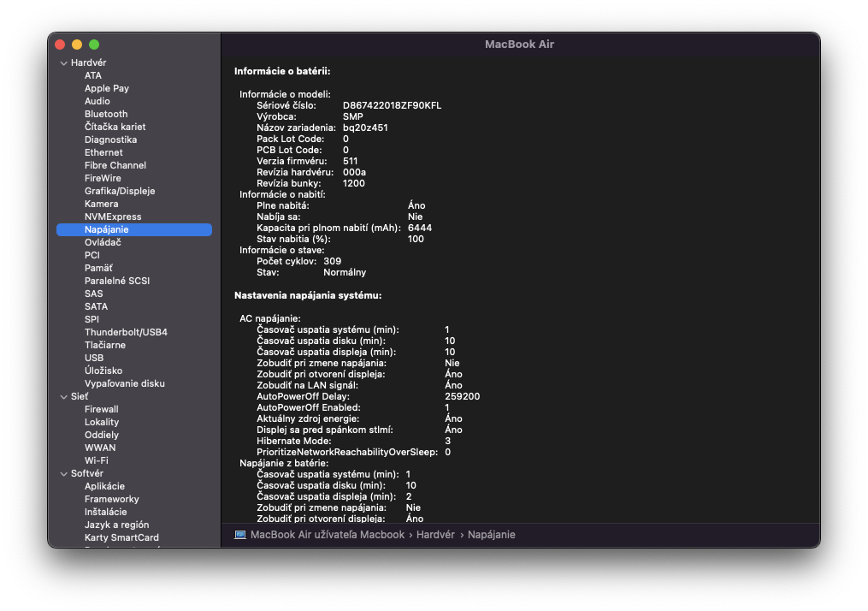Click the yellow minimize window button
This screenshot has width=868, height=611.
click(x=77, y=44)
